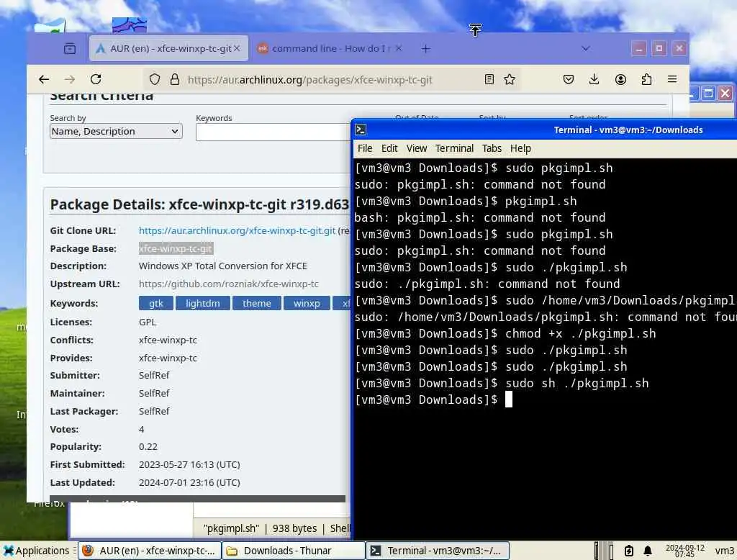737x560 pixels.
Task: Expand the list-all-tabs chevron
Action: click(x=585, y=48)
